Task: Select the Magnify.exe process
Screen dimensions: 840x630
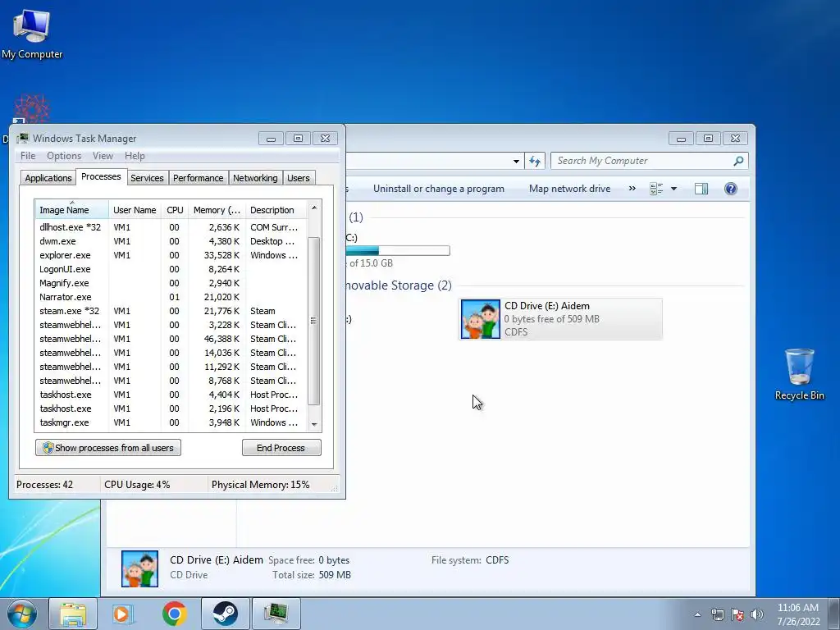Action: tap(171, 283)
